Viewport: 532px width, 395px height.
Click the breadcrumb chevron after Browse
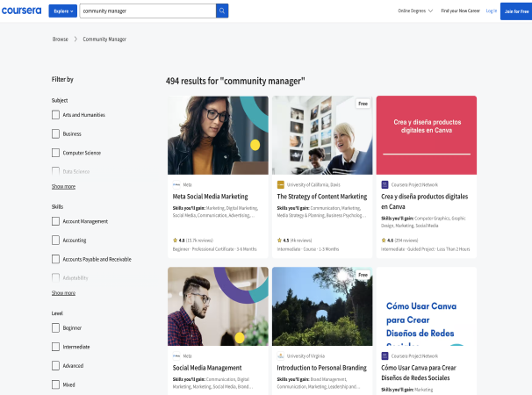point(75,39)
